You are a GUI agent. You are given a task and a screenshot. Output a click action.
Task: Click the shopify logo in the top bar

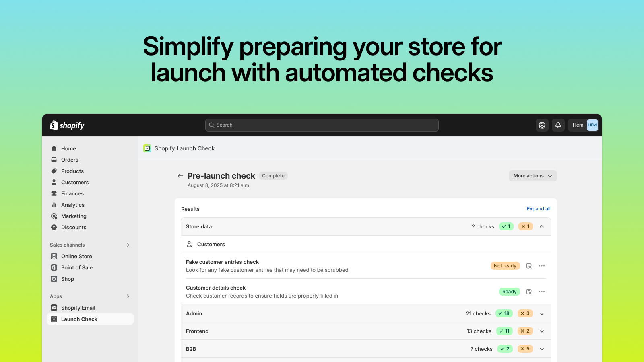[x=67, y=125]
